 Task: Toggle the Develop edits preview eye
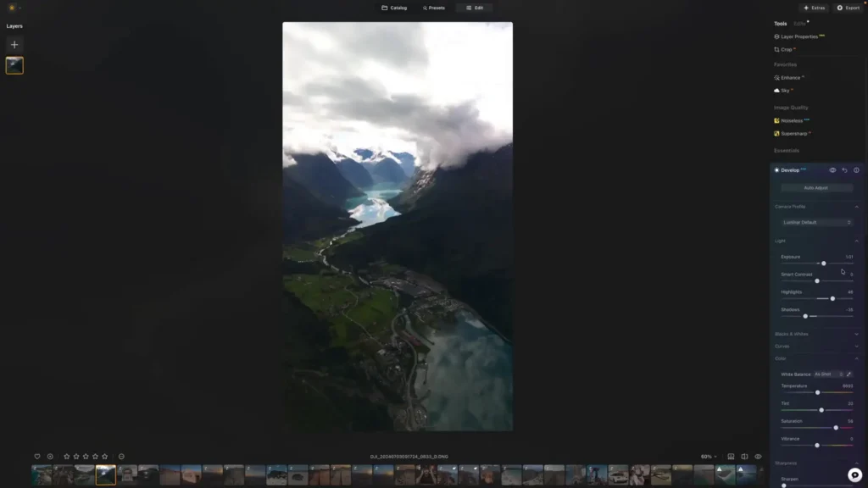[832, 169]
